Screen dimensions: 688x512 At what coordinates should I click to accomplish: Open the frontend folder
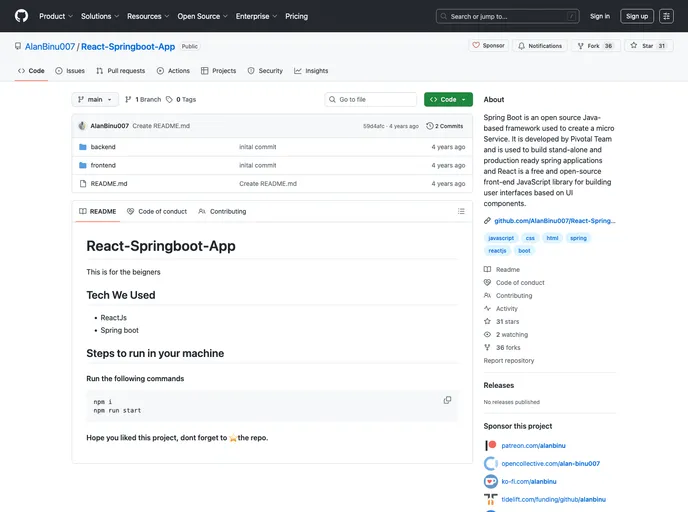click(x=103, y=165)
